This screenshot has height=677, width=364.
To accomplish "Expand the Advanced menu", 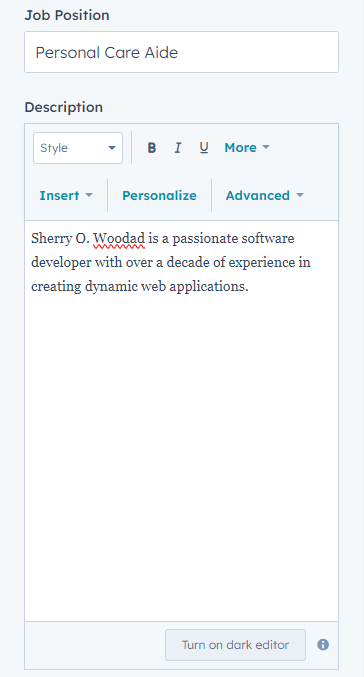I will (265, 196).
